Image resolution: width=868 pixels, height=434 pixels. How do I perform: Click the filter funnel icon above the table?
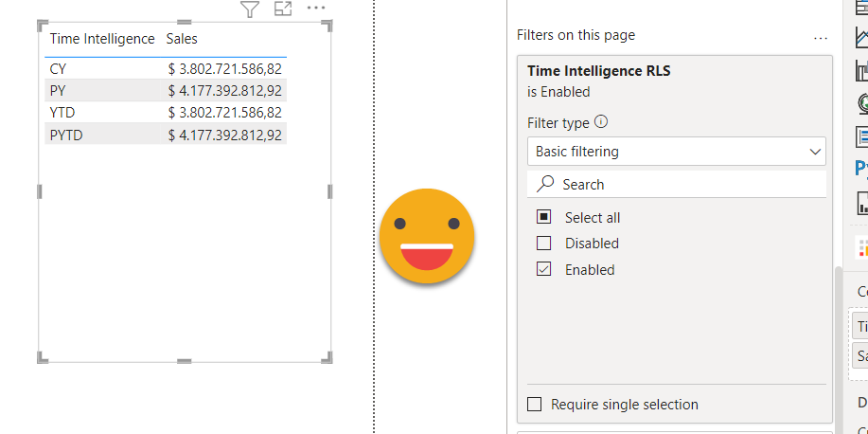249,9
